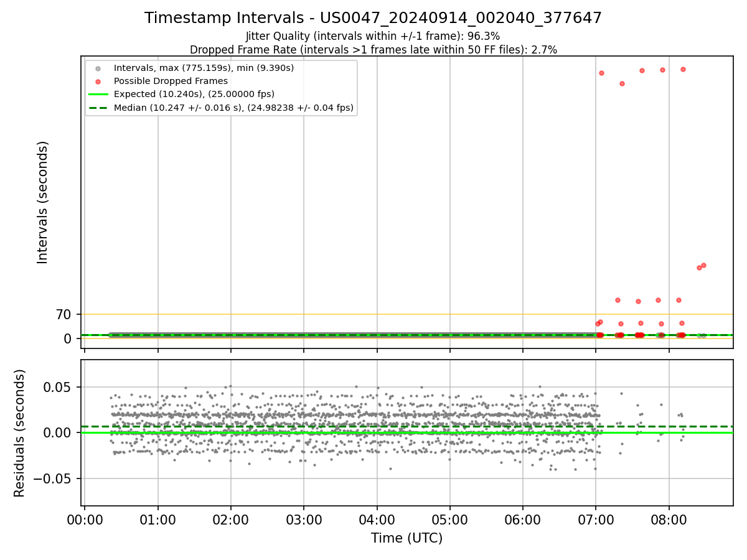This screenshot has height=560, width=747.
Task: Click the '70' tick on the intervals axis
Action: click(64, 315)
